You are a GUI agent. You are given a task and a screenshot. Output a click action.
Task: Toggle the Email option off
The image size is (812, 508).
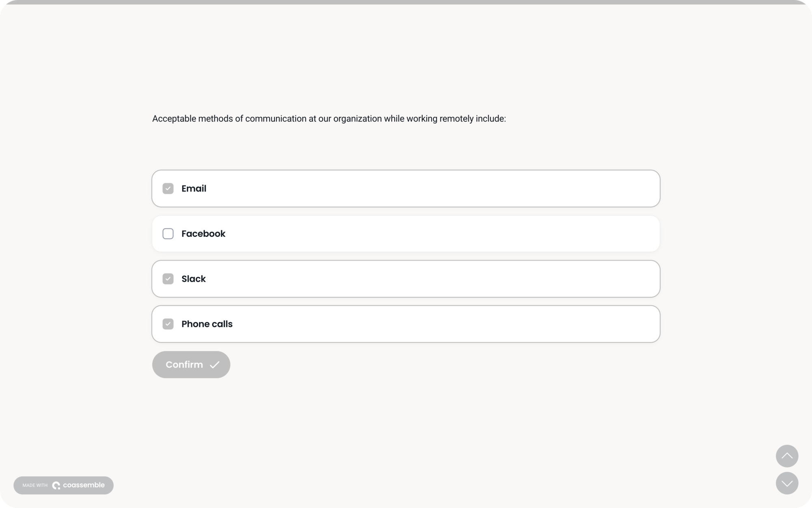(168, 188)
